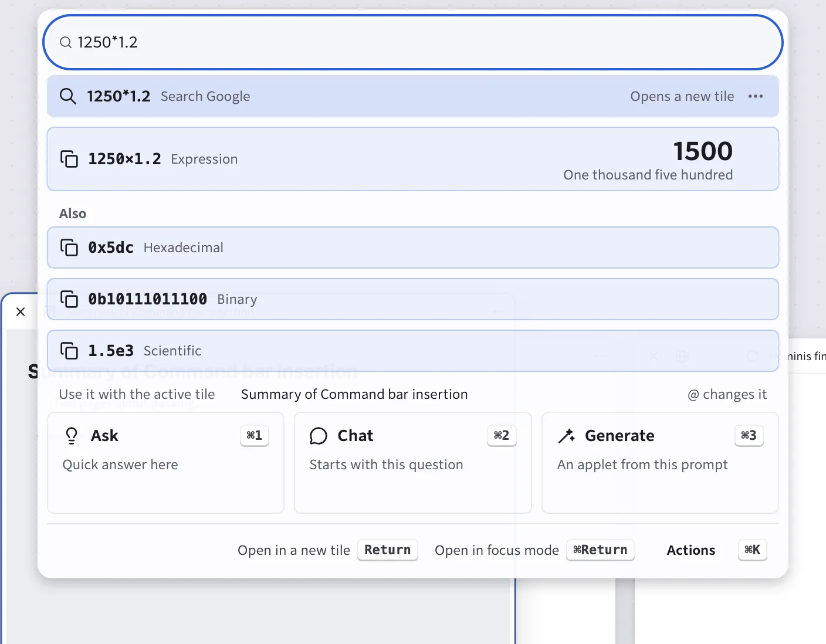This screenshot has width=826, height=644.
Task: Click the Search Google magnifier icon
Action: [68, 96]
